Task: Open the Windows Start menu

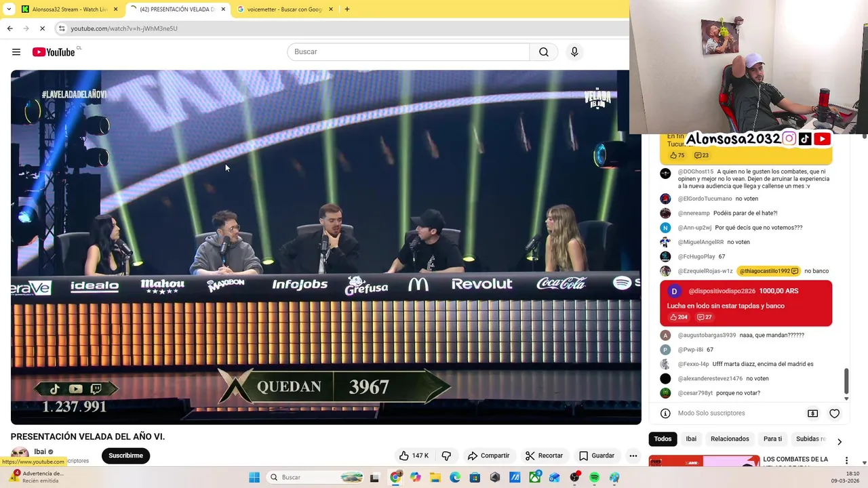Action: (x=254, y=477)
